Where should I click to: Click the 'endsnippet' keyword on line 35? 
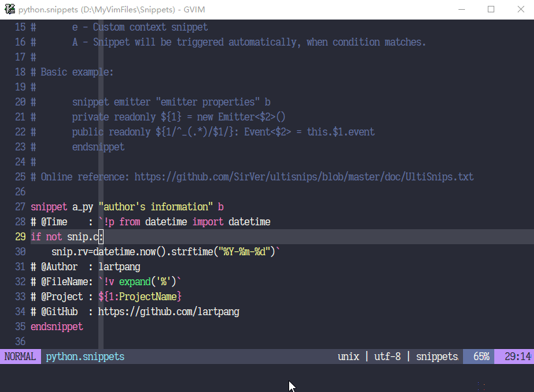[x=57, y=327]
